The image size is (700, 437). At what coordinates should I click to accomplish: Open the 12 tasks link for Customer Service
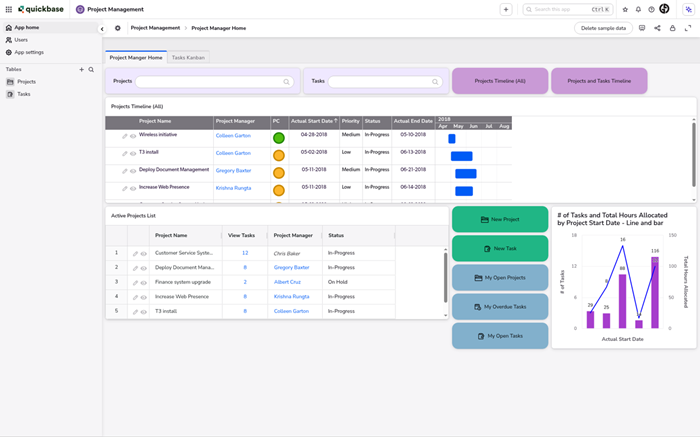pos(245,253)
